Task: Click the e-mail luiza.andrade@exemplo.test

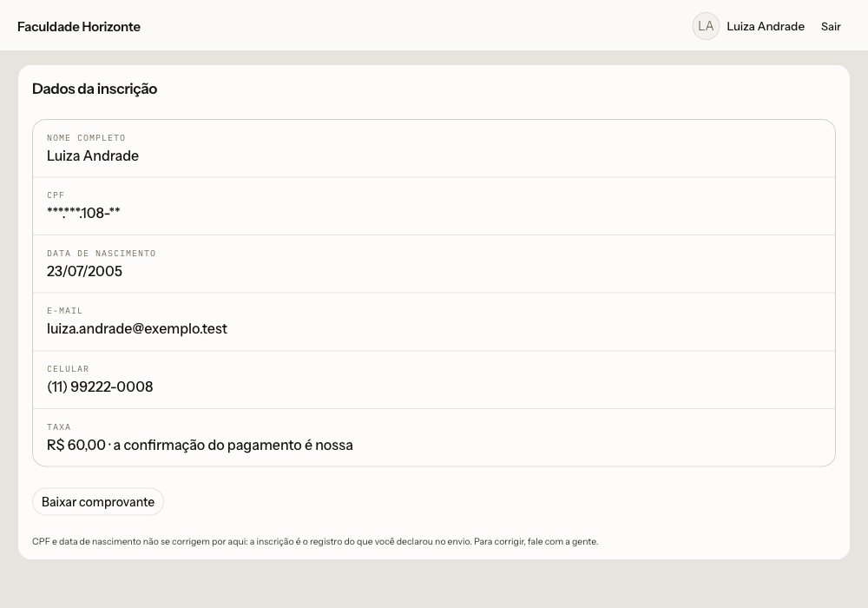Action: point(137,329)
